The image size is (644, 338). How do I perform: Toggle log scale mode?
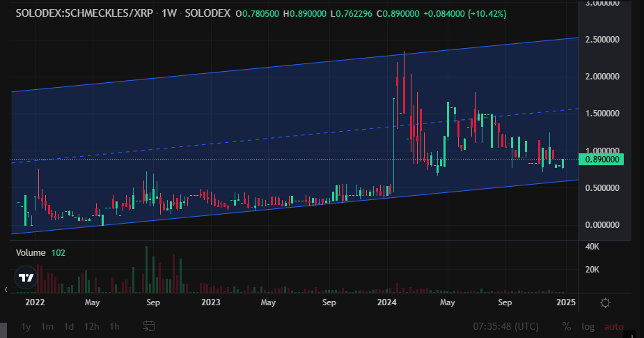pyautogui.click(x=588, y=326)
